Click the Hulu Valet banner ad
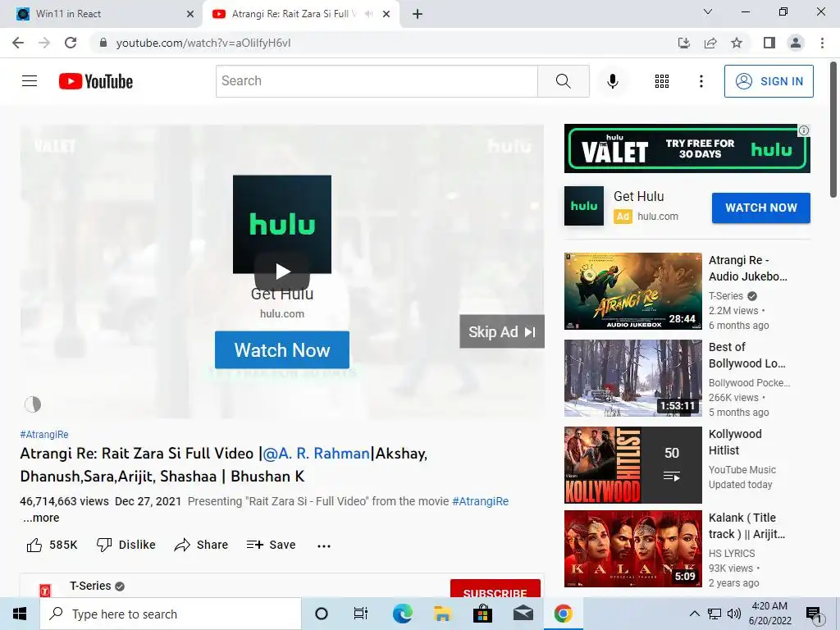 tap(687, 148)
